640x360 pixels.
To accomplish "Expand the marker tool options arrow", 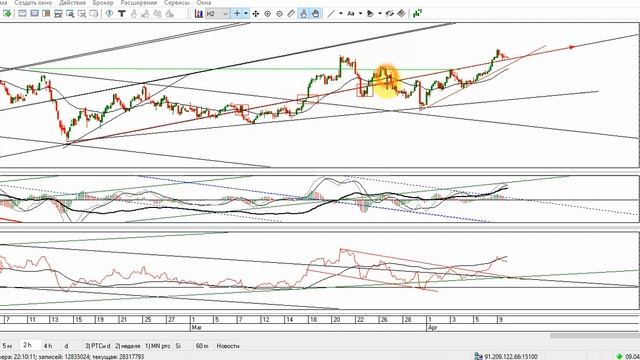I will (x=380, y=13).
